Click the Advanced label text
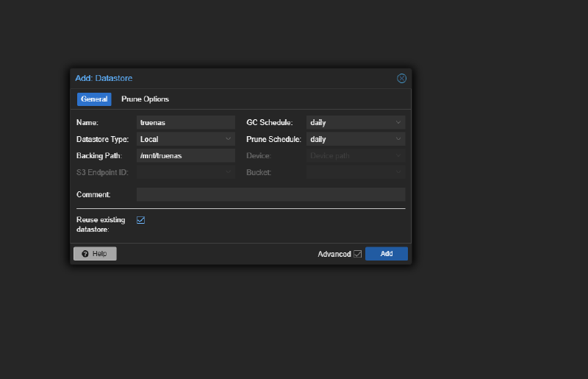 [x=334, y=254]
